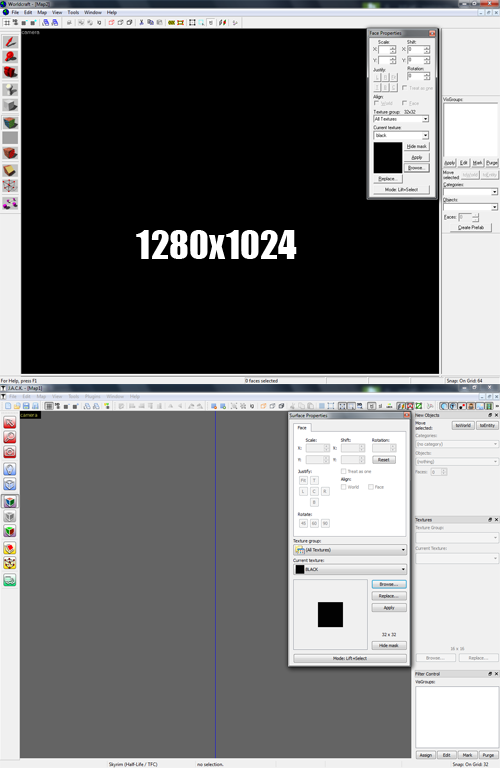Activate the Worldcraft multicolored texture application cube

(x=10, y=122)
